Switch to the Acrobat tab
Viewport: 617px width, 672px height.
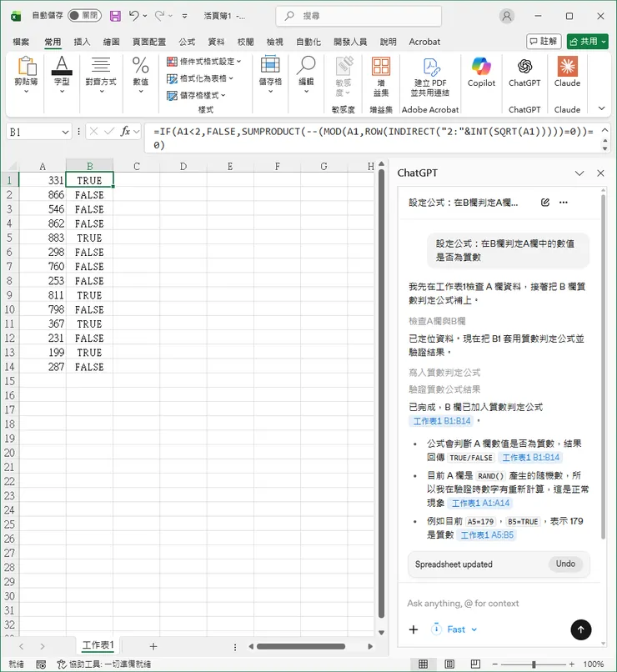click(424, 42)
